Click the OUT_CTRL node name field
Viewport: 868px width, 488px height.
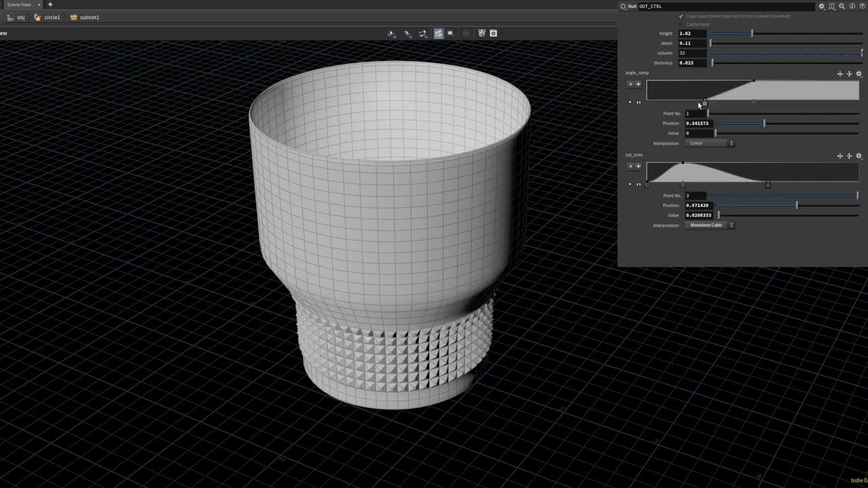[x=726, y=6]
